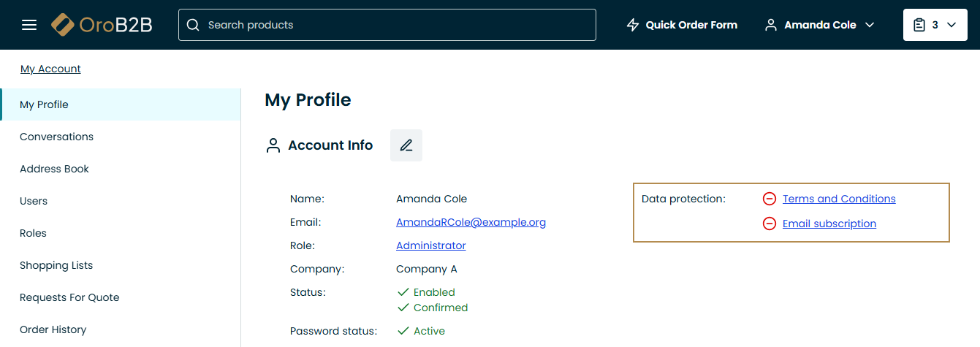Expand the shopping lists dropdown chevron
Viewport: 980px width, 347px height.
click(x=951, y=25)
